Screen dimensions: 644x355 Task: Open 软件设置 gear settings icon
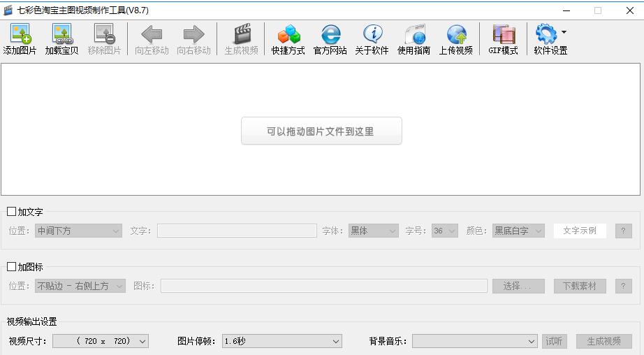(546, 34)
